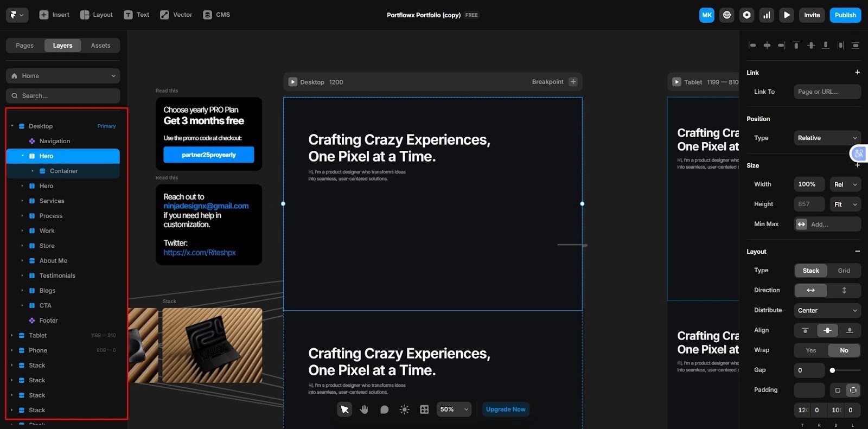
Task: Collapse Layout section with minus icon
Action: coord(857,251)
